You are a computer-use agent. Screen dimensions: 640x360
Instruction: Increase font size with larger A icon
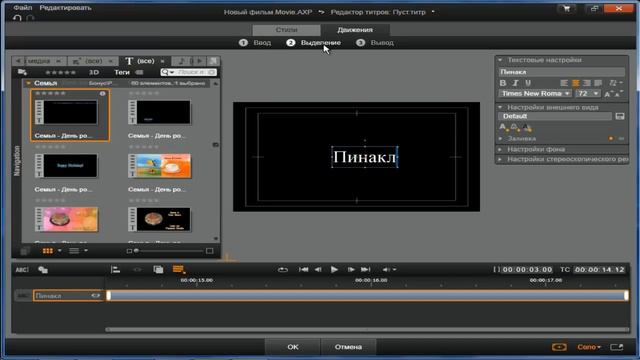point(609,94)
